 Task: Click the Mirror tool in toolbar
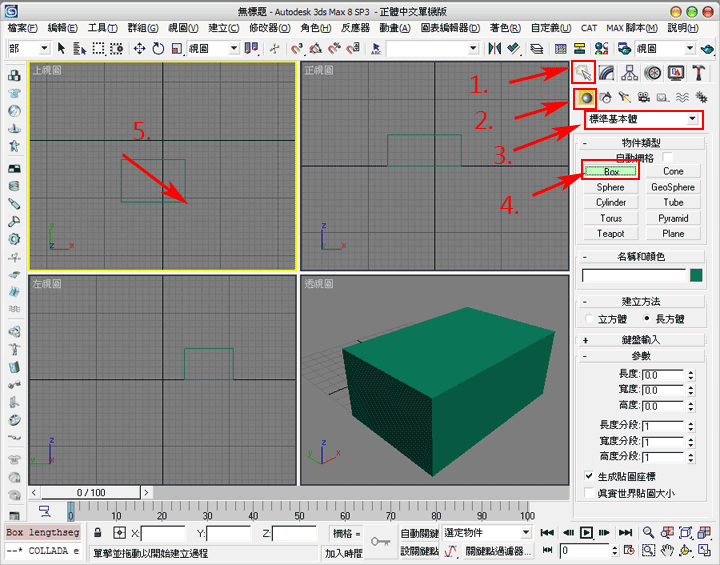(495, 48)
